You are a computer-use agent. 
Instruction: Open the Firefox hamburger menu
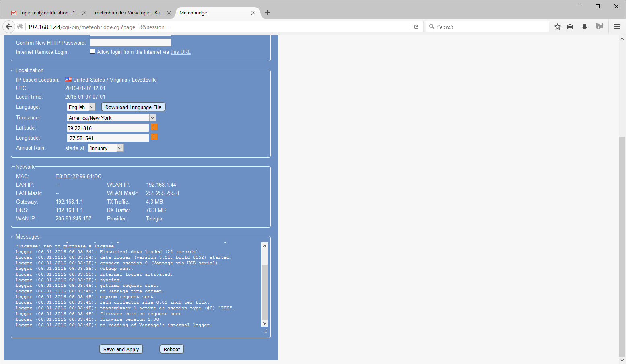click(617, 27)
